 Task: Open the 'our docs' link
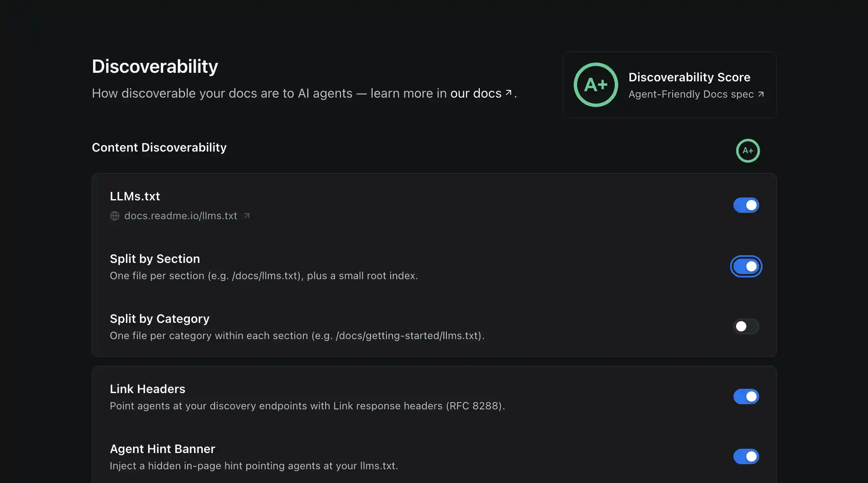click(476, 93)
